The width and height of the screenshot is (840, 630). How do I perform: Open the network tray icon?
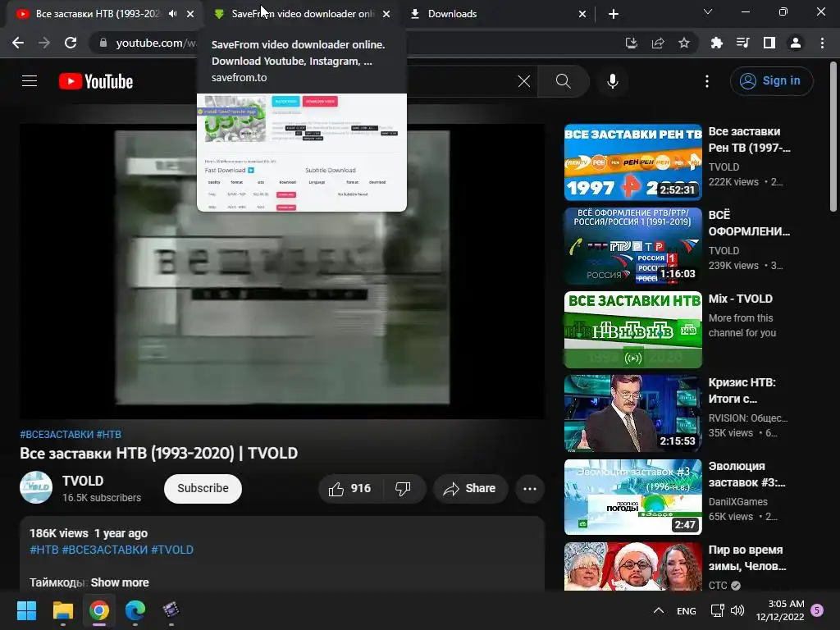tap(717, 610)
